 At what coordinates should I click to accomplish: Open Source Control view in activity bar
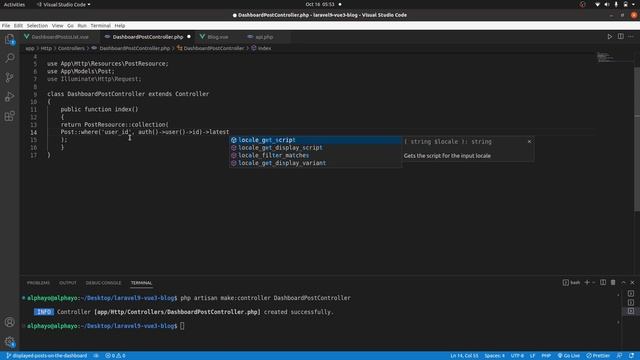pyautogui.click(x=9, y=78)
